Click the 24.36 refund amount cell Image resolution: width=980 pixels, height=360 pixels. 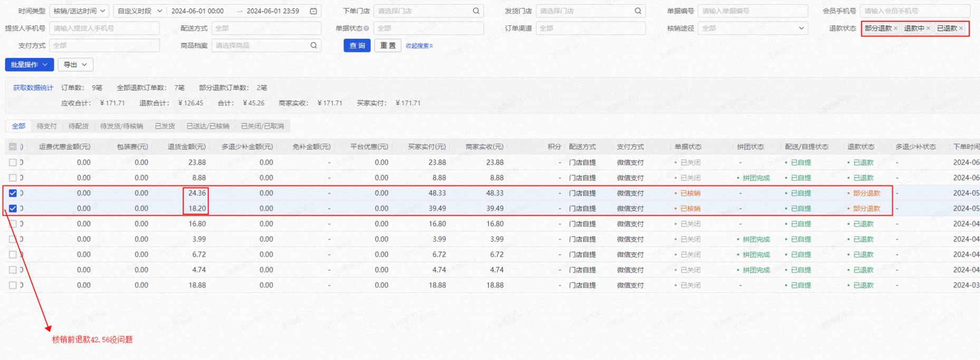tap(197, 193)
